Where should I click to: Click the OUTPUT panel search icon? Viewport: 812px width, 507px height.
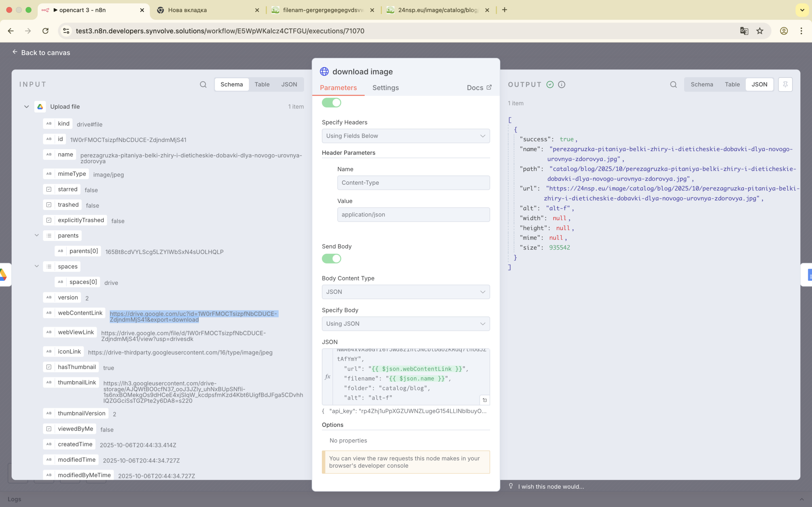pyautogui.click(x=673, y=85)
